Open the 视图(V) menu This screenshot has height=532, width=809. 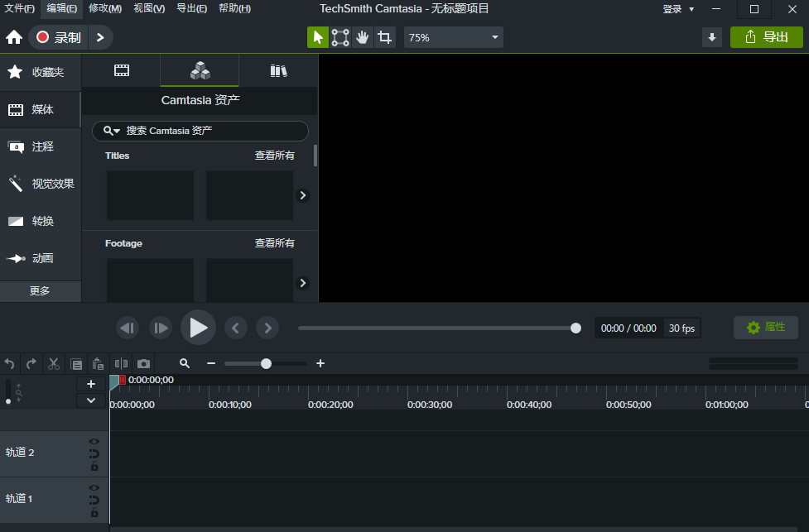149,8
